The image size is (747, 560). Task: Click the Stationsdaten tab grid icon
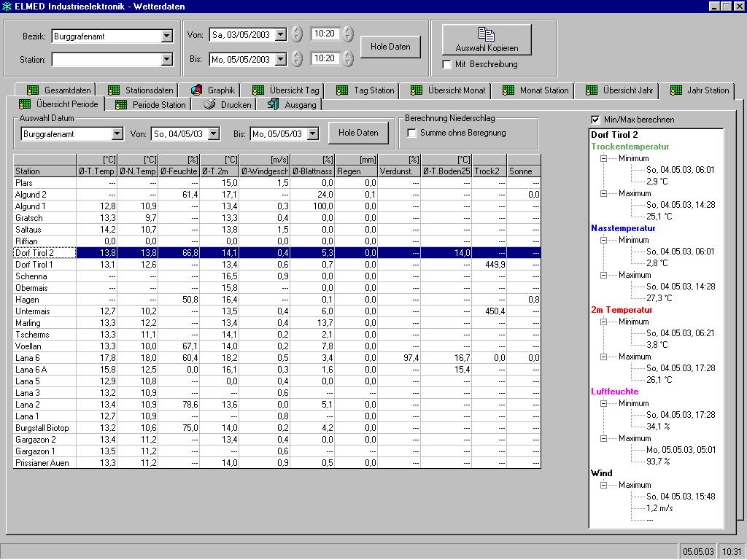(114, 90)
